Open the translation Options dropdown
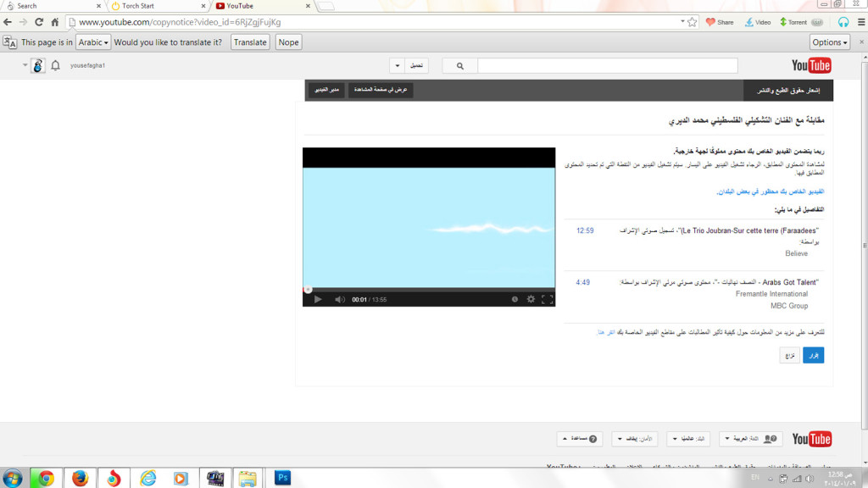This screenshot has width=868, height=488. click(x=829, y=42)
